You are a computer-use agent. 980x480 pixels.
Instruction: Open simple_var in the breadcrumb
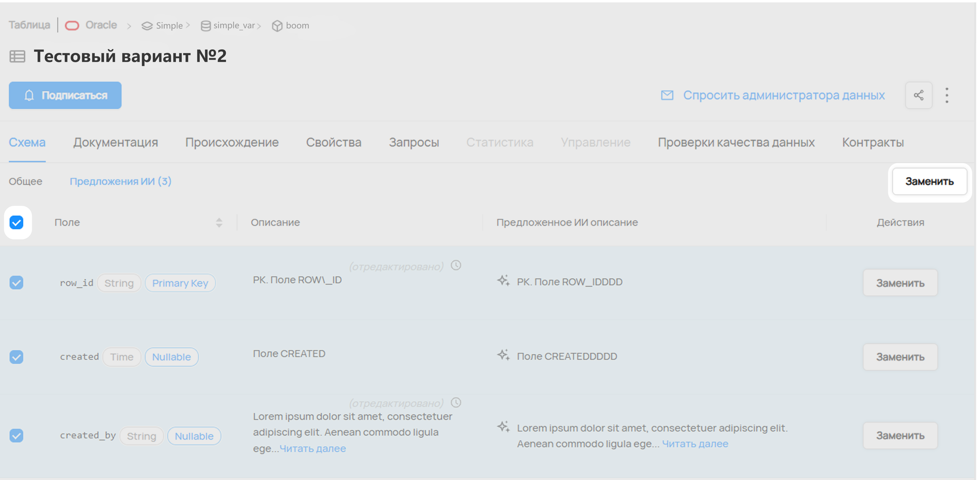tap(234, 25)
